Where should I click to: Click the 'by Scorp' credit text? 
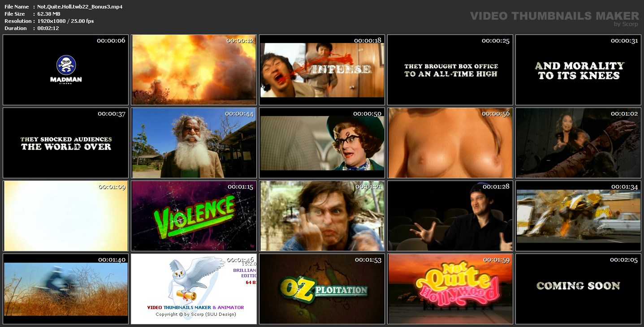pos(626,24)
